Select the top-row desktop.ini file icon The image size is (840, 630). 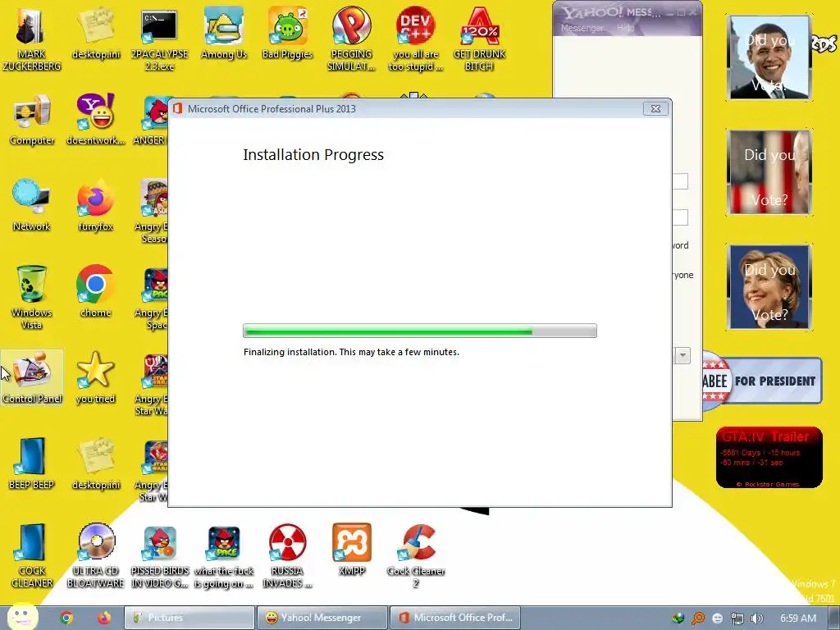click(x=96, y=33)
